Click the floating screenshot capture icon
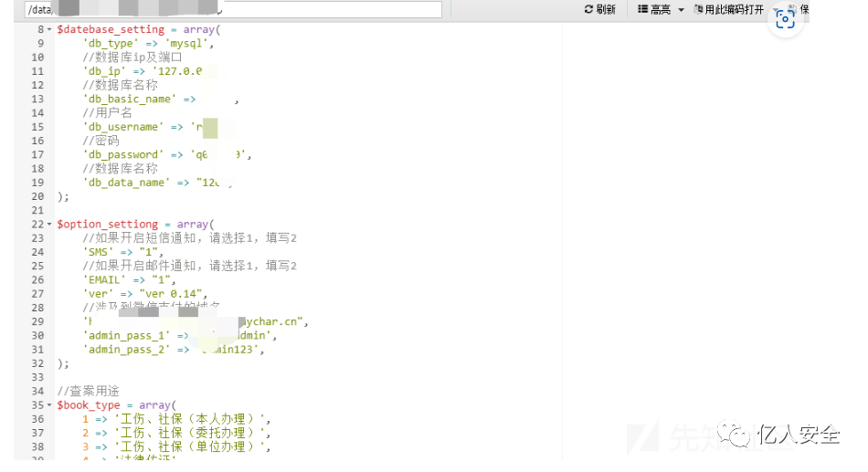The image size is (868, 472). pyautogui.click(x=785, y=19)
